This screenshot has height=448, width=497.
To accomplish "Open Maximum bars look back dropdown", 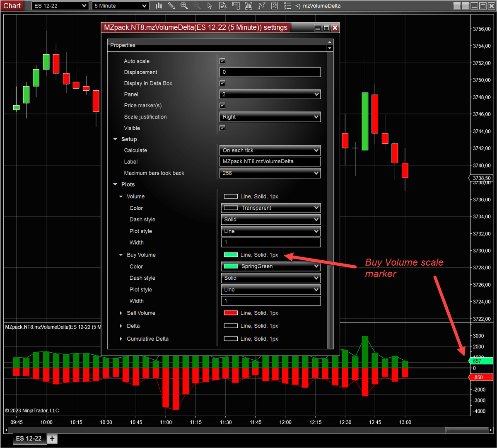I will pyautogui.click(x=270, y=173).
